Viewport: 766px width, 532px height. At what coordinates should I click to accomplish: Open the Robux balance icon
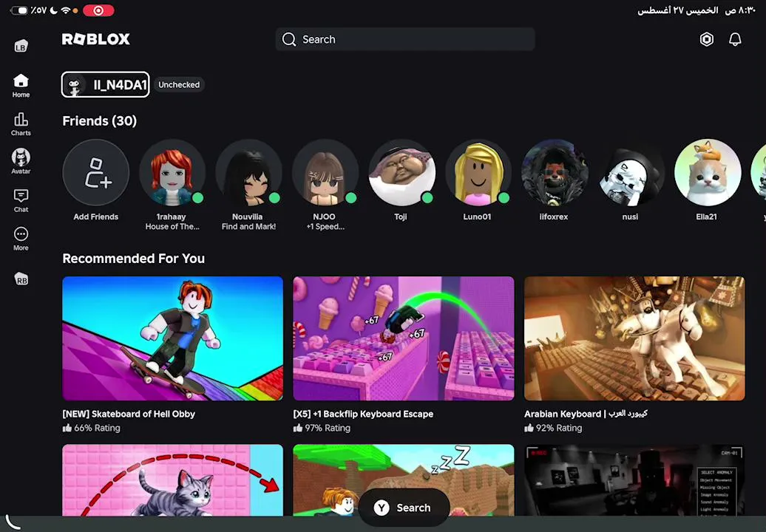(x=706, y=39)
